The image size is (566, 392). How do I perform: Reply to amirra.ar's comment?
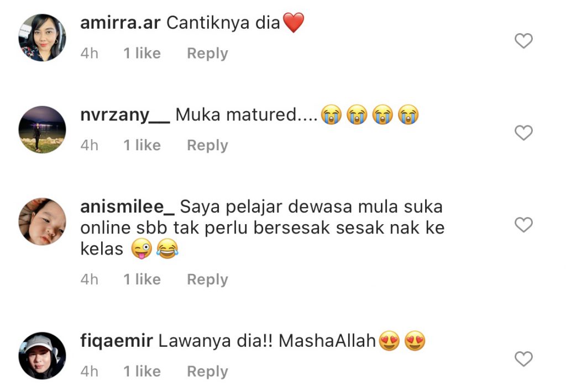coord(208,54)
